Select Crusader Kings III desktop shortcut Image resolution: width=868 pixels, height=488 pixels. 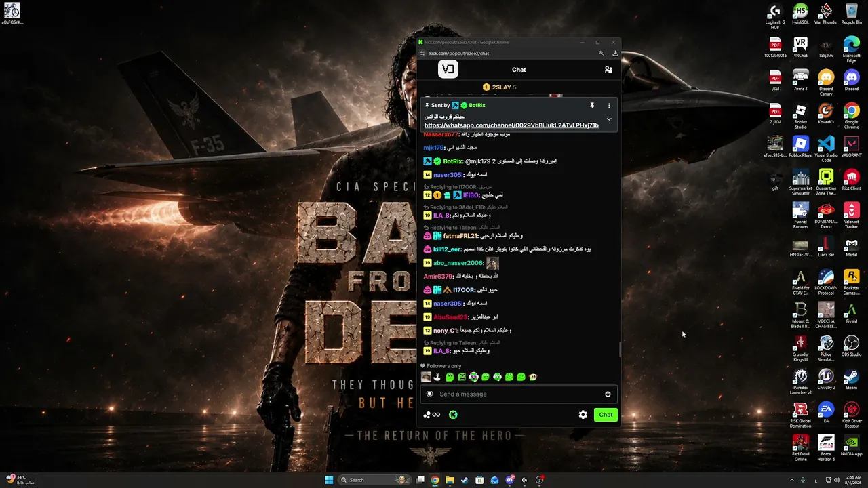tap(801, 348)
